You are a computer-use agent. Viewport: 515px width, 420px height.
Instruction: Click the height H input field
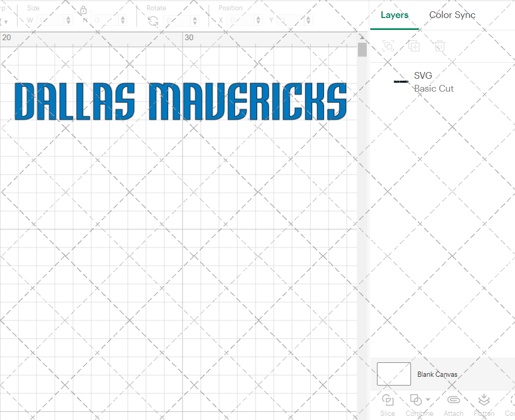click(106, 21)
